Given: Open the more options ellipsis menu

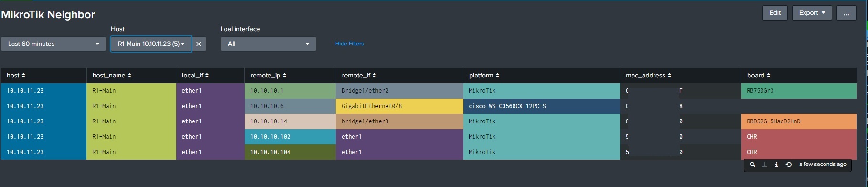Looking at the screenshot, I should click(x=846, y=13).
